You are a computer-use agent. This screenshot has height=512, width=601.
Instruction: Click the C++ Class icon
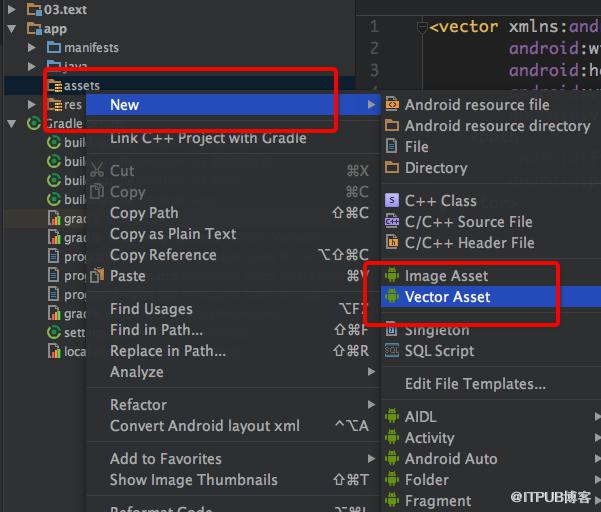392,200
